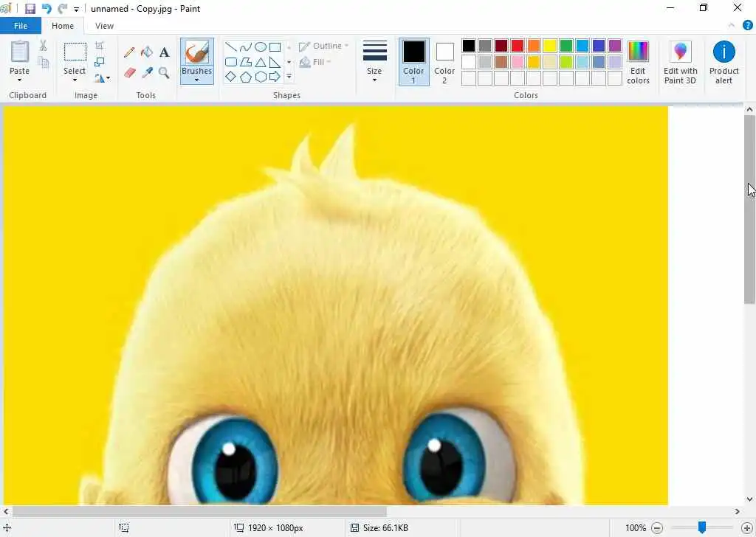Select the Right arrow shape
This screenshot has height=537, width=756.
pyautogui.click(x=275, y=77)
